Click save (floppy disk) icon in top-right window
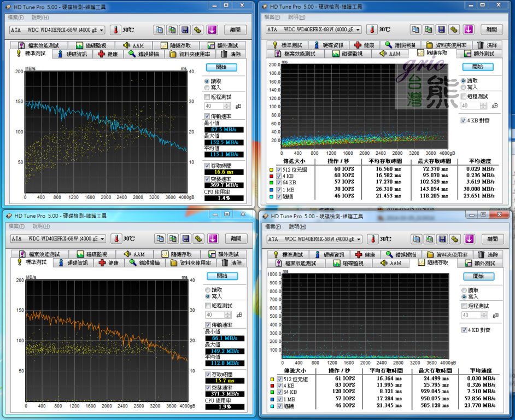 point(442,30)
